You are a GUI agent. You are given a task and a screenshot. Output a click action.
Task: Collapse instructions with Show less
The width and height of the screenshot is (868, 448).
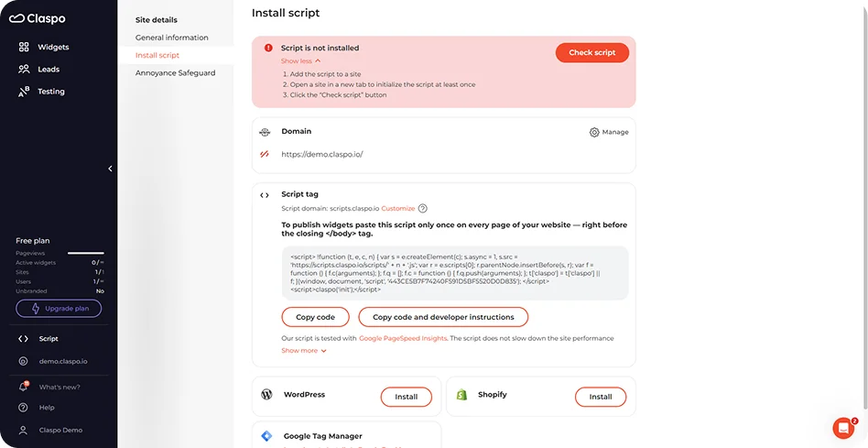(x=300, y=60)
